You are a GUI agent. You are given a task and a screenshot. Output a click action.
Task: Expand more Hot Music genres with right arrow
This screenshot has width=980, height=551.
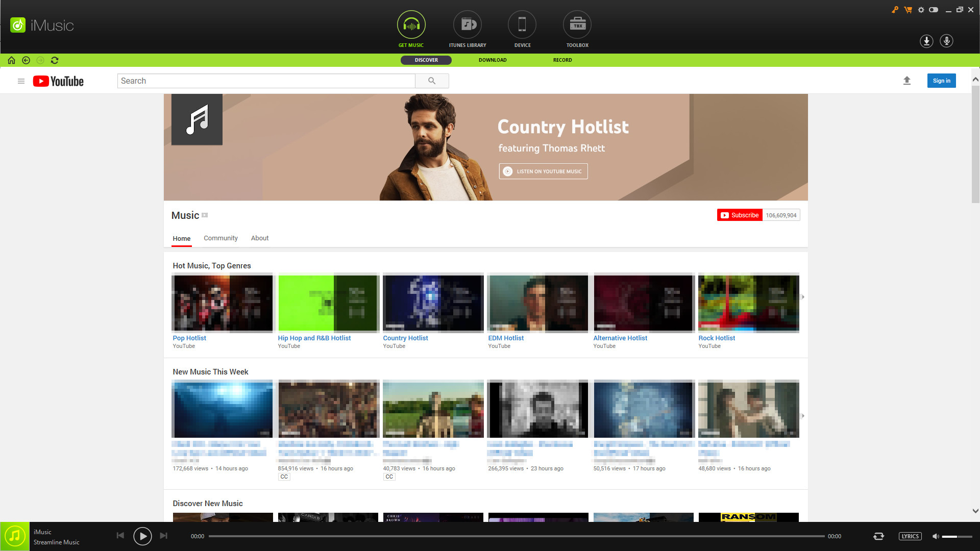tap(802, 296)
